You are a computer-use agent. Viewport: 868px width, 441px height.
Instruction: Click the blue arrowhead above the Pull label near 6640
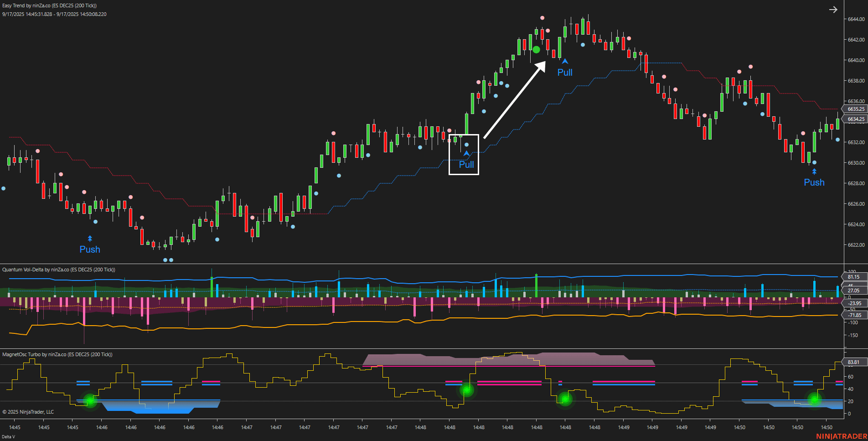(x=565, y=61)
